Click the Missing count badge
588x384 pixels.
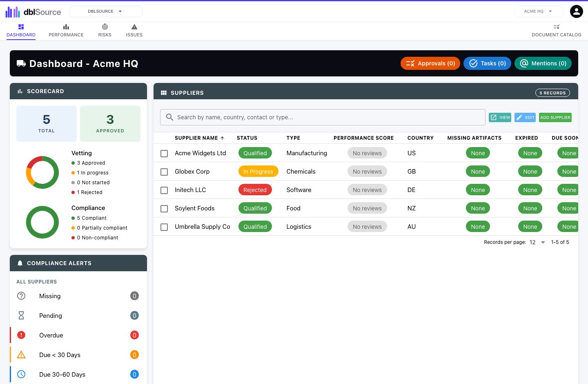[x=134, y=296]
